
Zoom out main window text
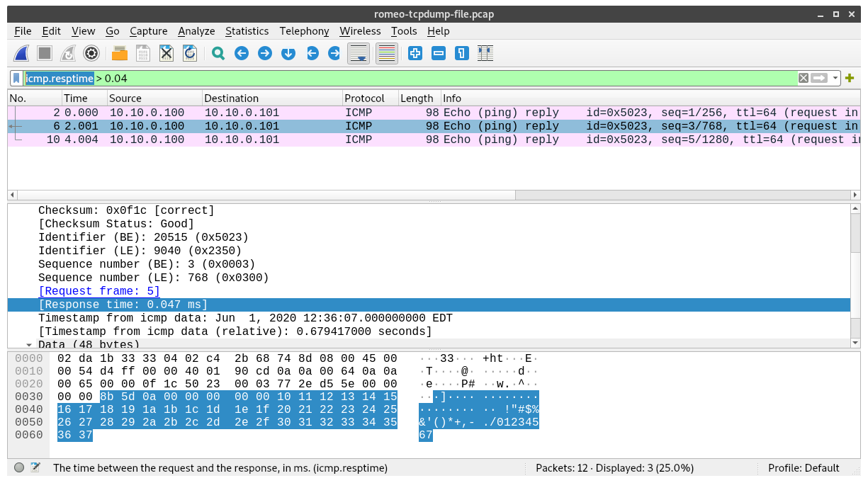(439, 53)
